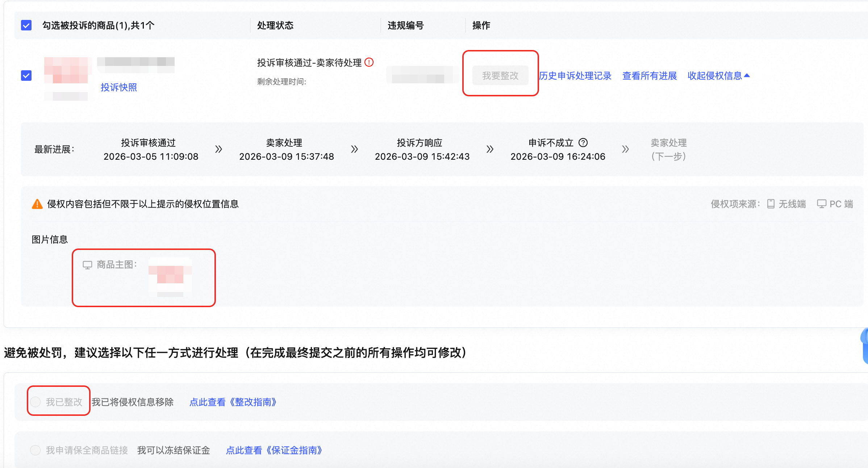Click the 剩余处理时间 label
The image size is (868, 468).
coord(282,82)
